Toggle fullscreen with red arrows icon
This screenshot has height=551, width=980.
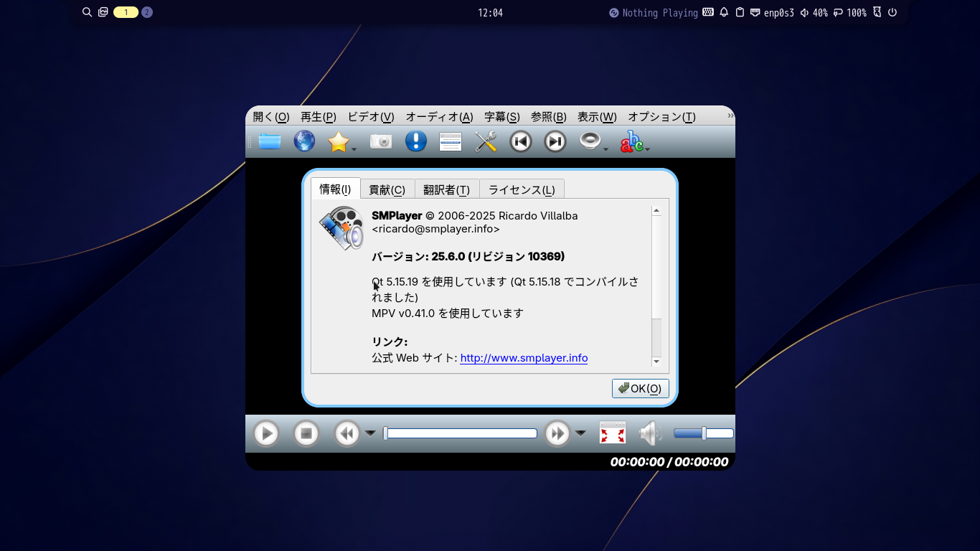pyautogui.click(x=613, y=433)
